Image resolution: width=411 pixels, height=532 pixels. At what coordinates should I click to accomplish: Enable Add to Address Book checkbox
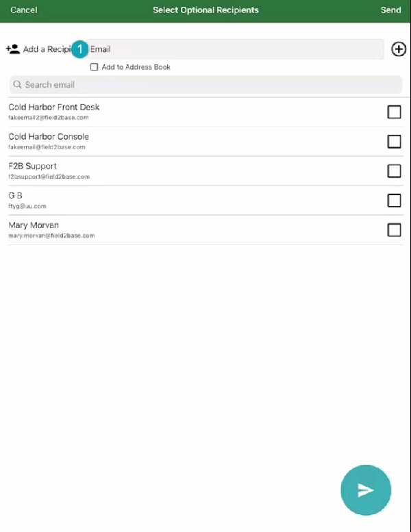point(94,67)
